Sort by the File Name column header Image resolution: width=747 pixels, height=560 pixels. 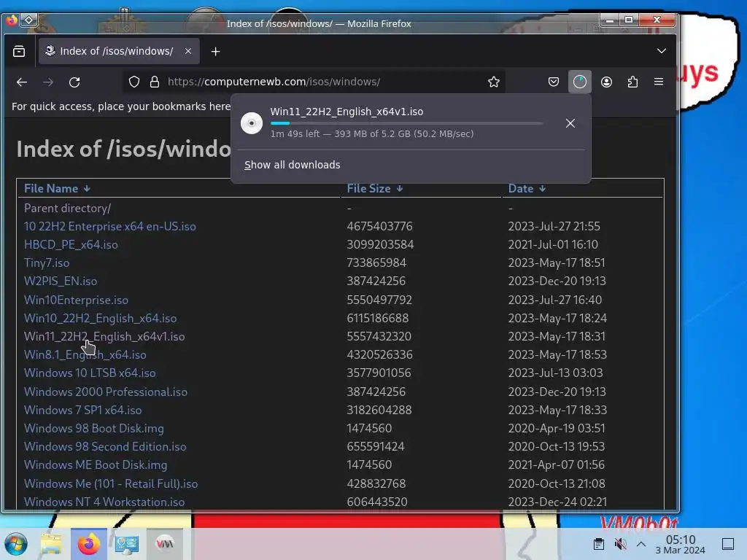click(57, 189)
